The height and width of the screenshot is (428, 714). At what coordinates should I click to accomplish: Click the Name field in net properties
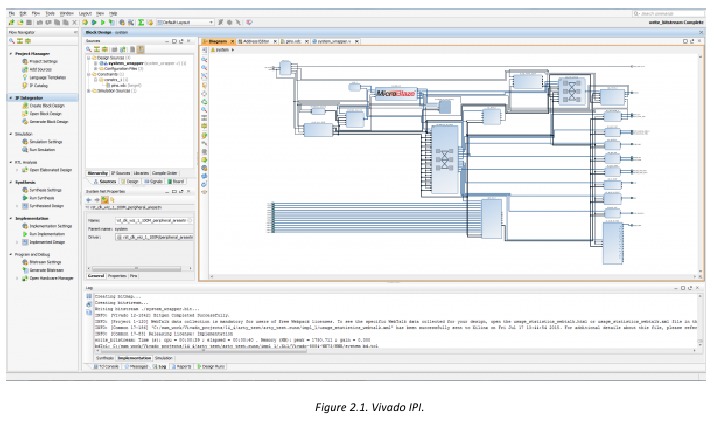(x=154, y=220)
